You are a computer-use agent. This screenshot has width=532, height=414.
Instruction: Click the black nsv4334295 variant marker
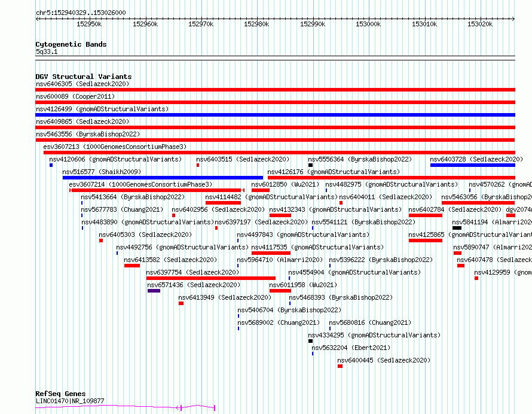click(310, 341)
